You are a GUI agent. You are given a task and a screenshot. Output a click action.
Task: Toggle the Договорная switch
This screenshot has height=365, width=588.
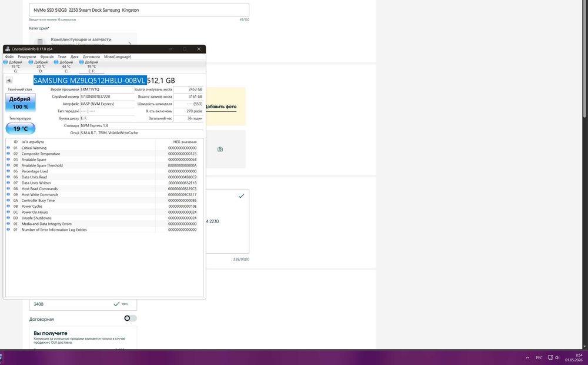(x=130, y=318)
